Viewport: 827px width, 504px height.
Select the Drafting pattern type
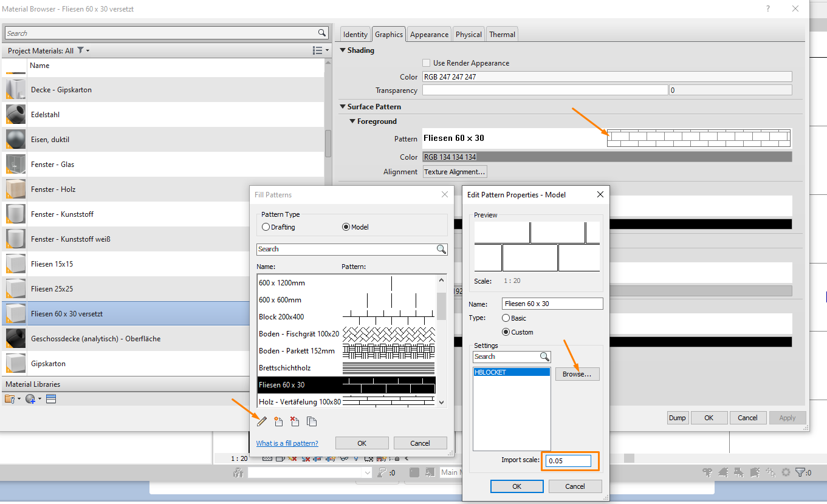point(266,226)
